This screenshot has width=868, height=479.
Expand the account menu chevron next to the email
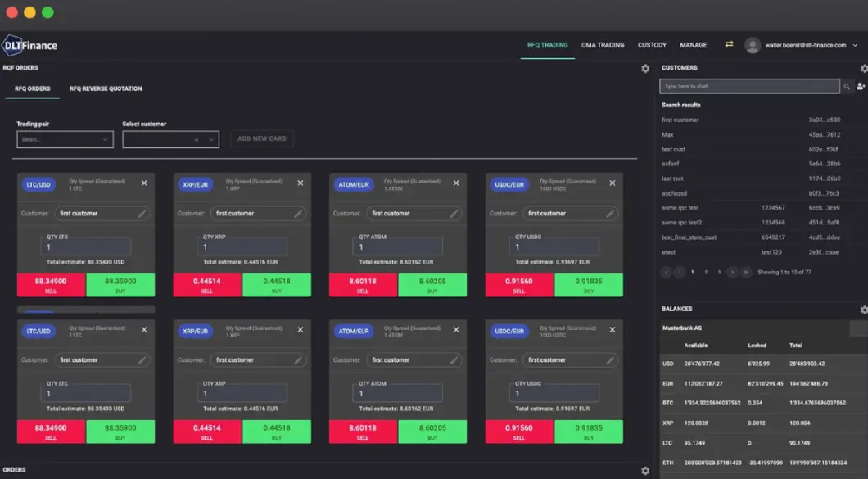[855, 45]
